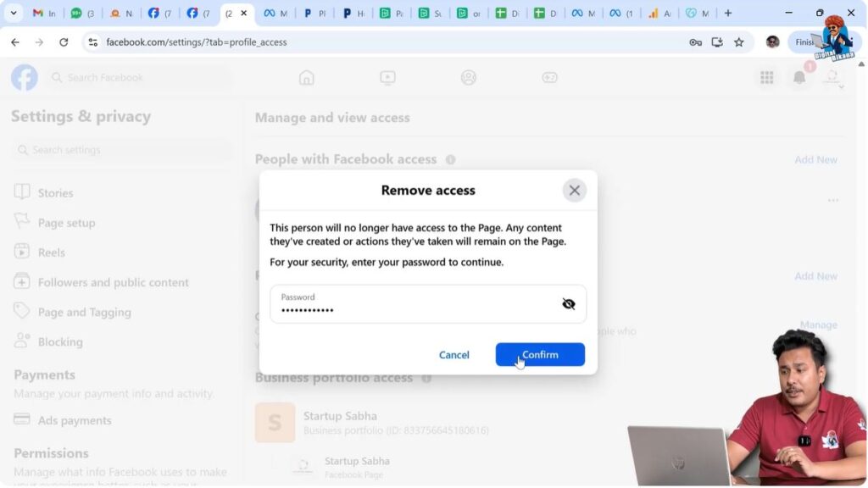The image size is (868, 488).
Task: Open Page setup settings in the sidebar
Action: click(64, 222)
